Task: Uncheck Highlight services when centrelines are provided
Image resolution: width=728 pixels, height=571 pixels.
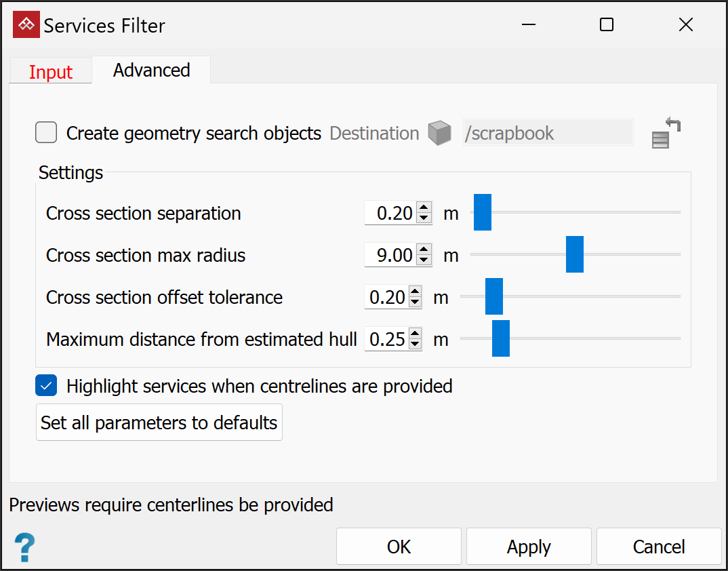Action: (x=46, y=386)
